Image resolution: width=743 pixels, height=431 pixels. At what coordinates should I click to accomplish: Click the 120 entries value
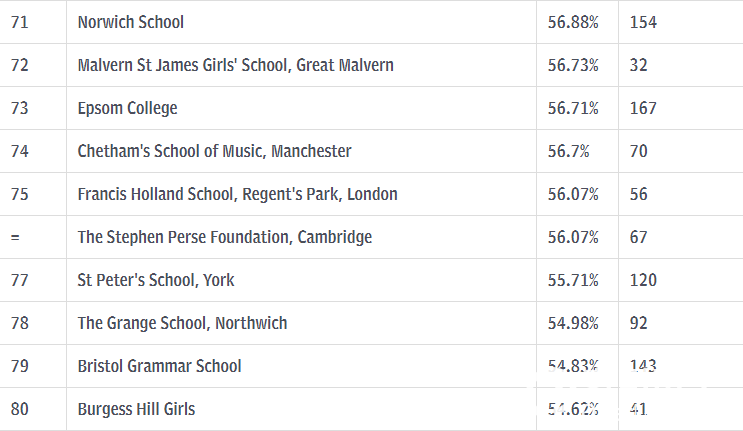click(x=643, y=280)
